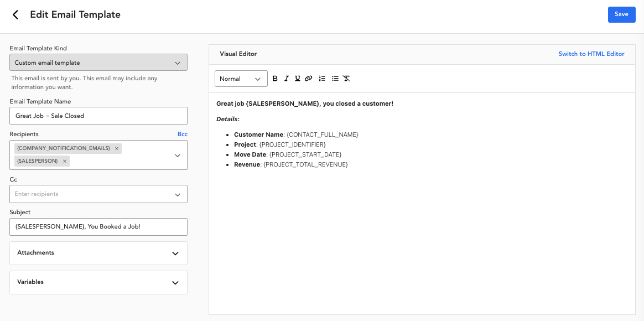Screen dimensions: 644x321
Task: Clear text formatting with Tx icon
Action: [346, 79]
